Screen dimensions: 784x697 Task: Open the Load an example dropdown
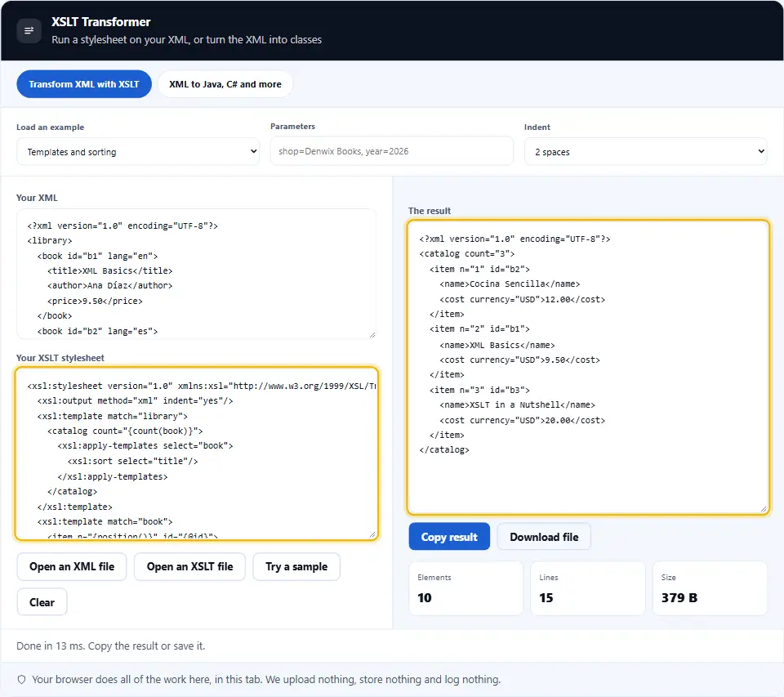point(138,152)
